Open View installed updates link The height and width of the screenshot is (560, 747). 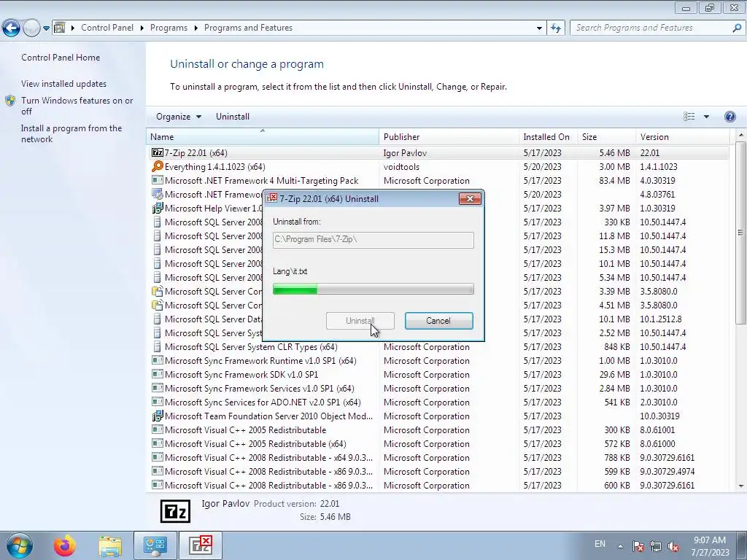[x=64, y=83]
